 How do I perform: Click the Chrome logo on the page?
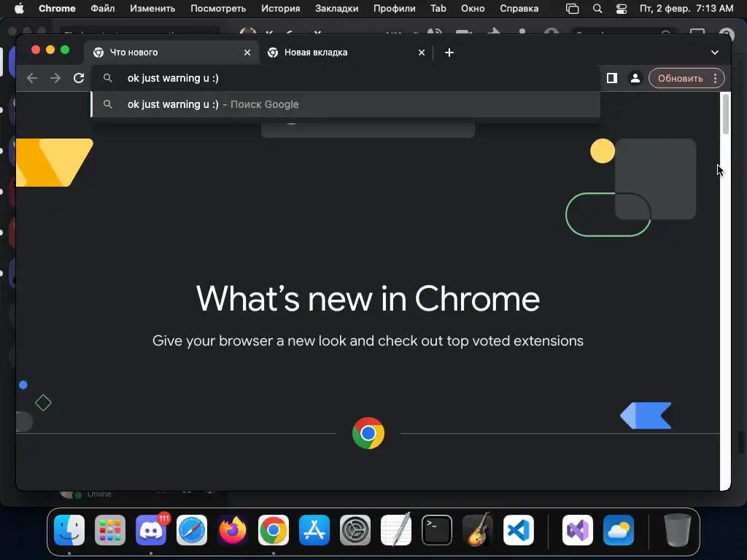[368, 433]
